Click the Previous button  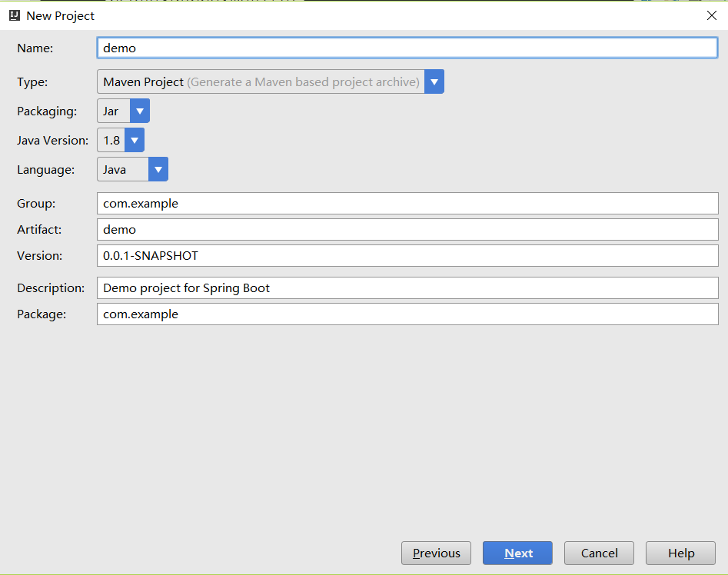point(436,553)
